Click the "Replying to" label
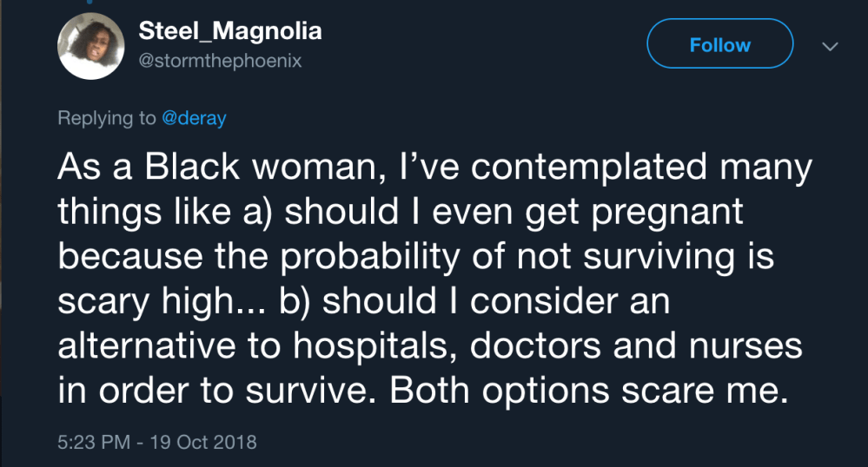 (107, 119)
